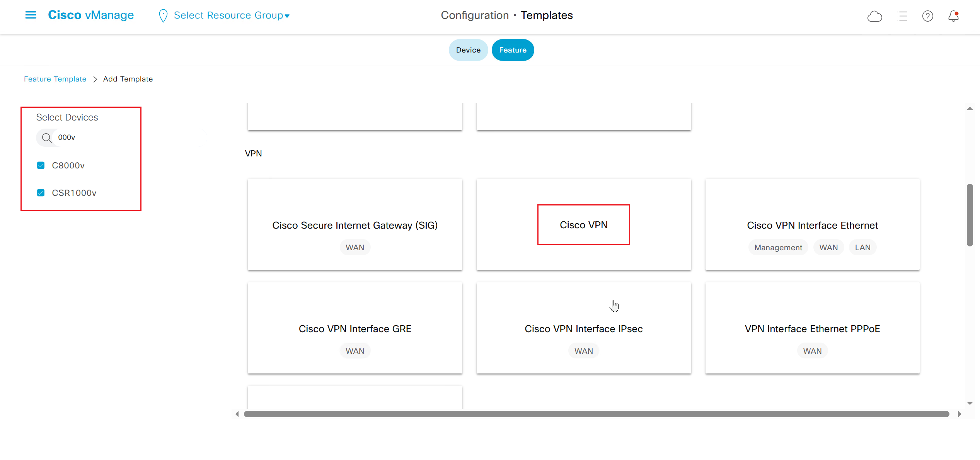This screenshot has height=460, width=980.
Task: Click the location pin icon
Action: click(x=163, y=16)
